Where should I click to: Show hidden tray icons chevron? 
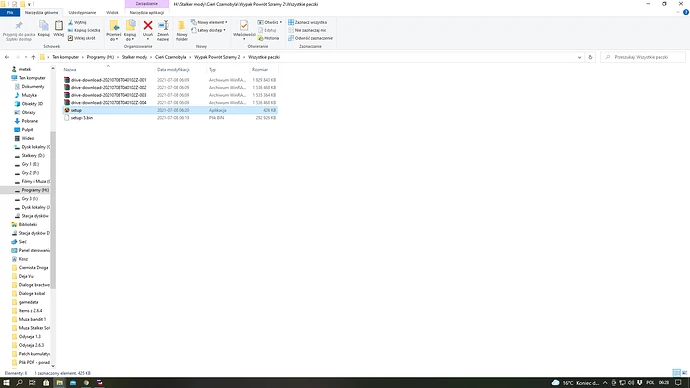(x=605, y=383)
